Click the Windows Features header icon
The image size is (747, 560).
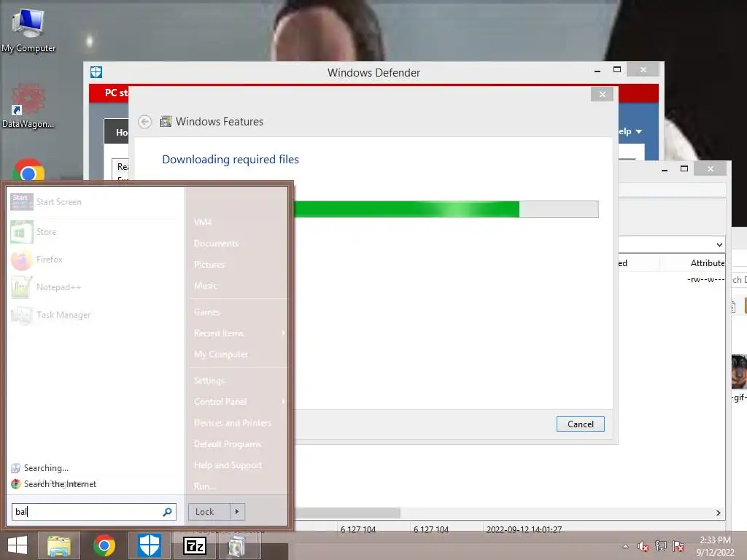pyautogui.click(x=166, y=122)
